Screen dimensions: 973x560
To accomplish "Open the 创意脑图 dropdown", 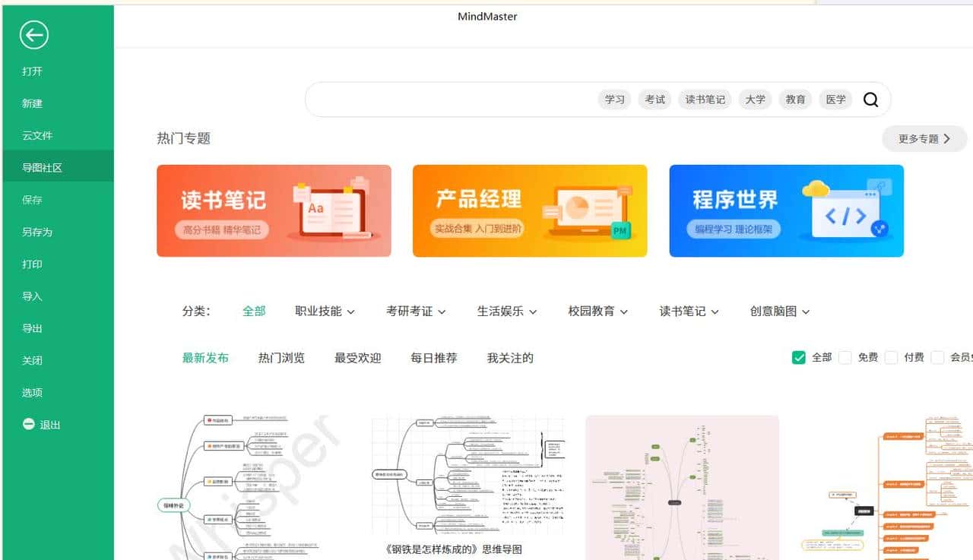I will pos(779,311).
